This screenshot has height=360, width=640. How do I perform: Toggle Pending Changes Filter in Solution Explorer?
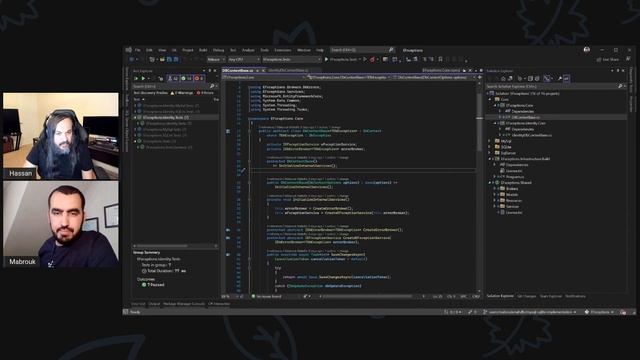coord(520,78)
